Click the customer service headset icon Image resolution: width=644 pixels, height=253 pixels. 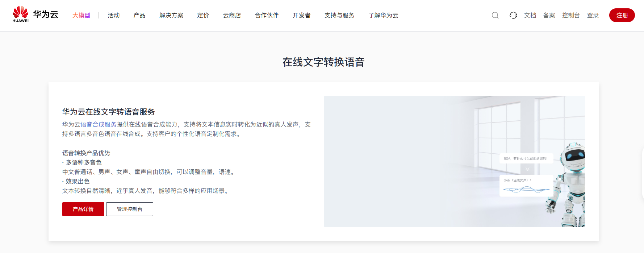coord(513,15)
